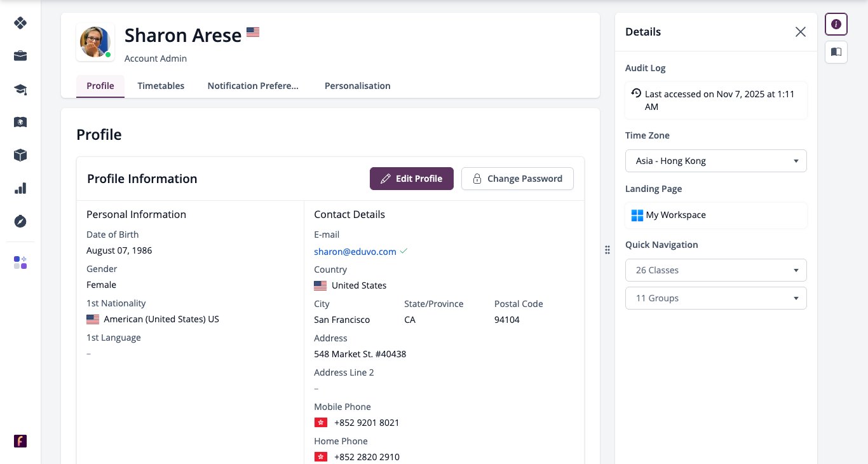The image size is (868, 464).
Task: Close the Details panel
Action: point(801,32)
